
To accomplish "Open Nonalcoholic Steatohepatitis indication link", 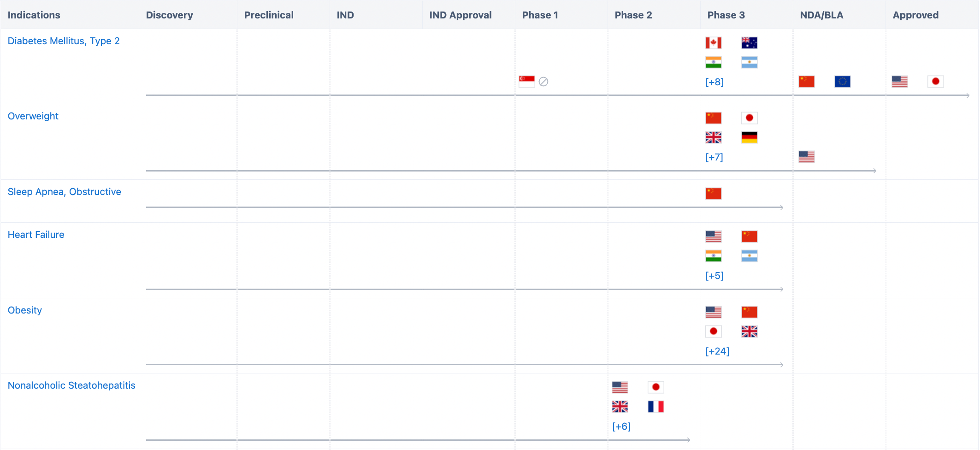I will (71, 385).
